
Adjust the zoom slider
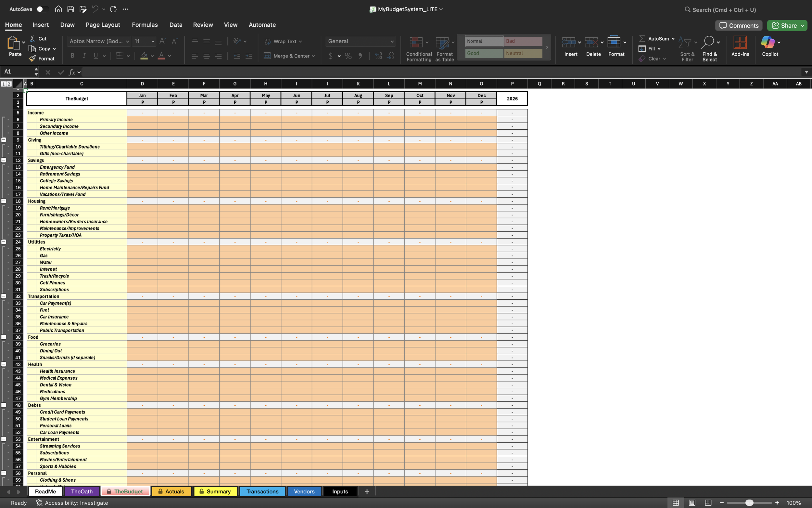click(x=750, y=502)
